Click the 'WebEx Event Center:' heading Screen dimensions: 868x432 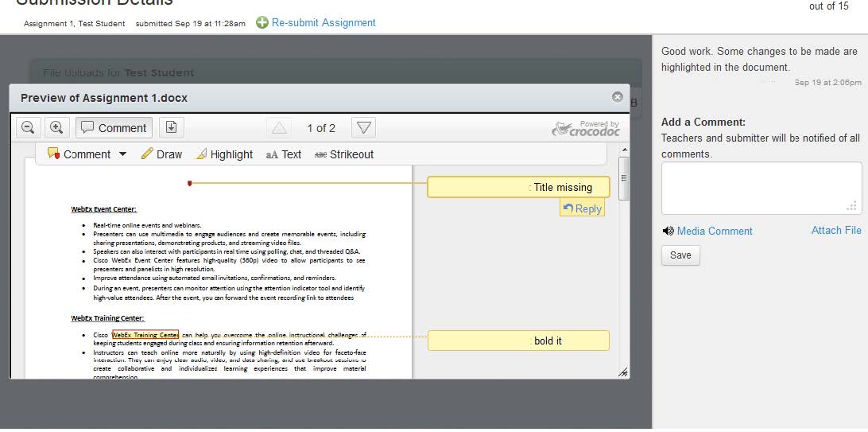pyautogui.click(x=103, y=209)
